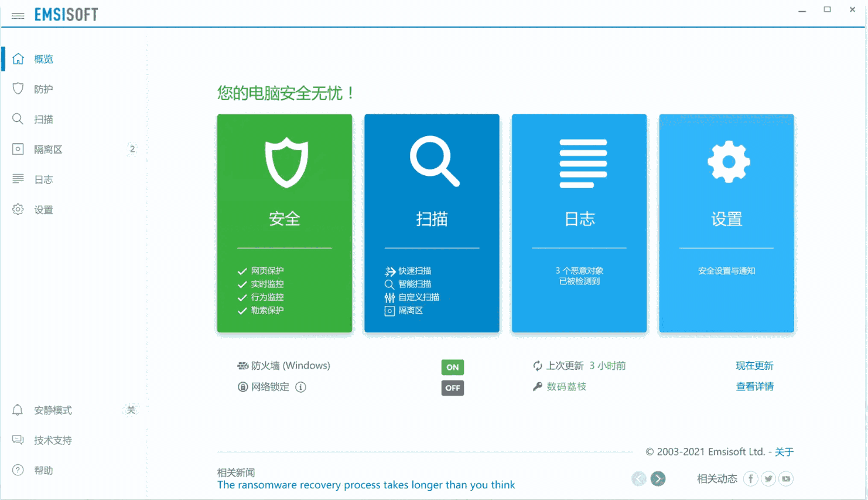Open the 扫描 magnifier scan tile

coord(432,223)
